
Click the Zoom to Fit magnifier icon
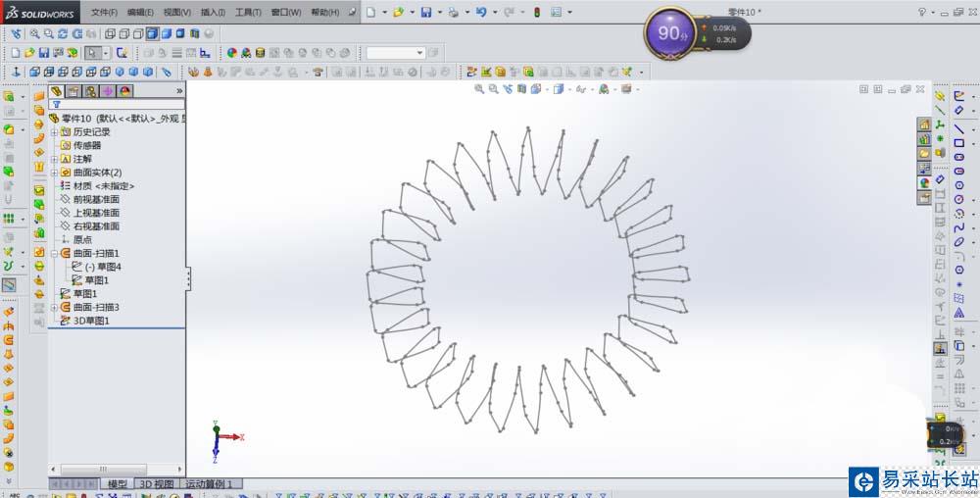[x=35, y=33]
